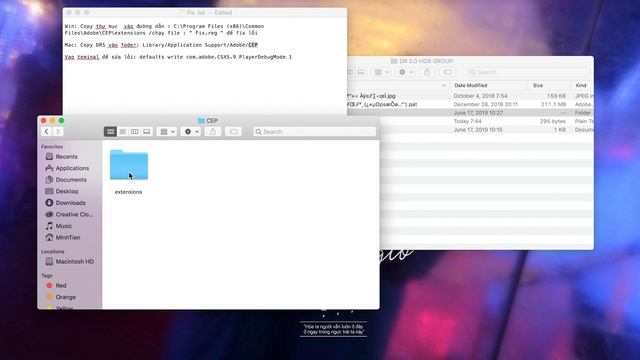Screen dimensions: 640x360
Task: Click the CEP folder proxy icon in the title bar
Action: coord(201,120)
